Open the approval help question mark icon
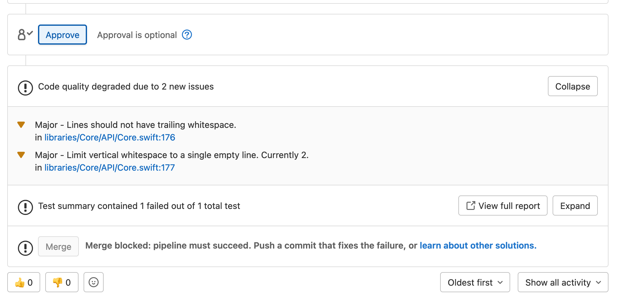Image resolution: width=644 pixels, height=296 pixels. [187, 35]
